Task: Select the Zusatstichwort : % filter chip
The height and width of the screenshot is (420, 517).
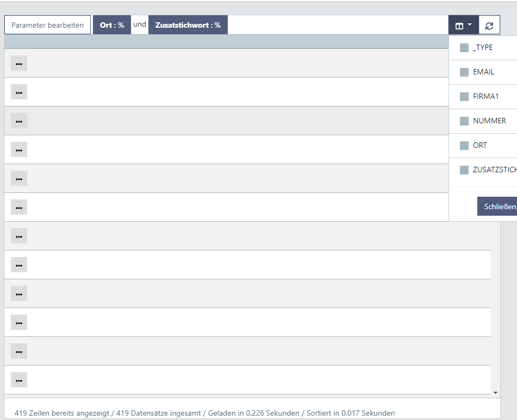Action: click(188, 24)
